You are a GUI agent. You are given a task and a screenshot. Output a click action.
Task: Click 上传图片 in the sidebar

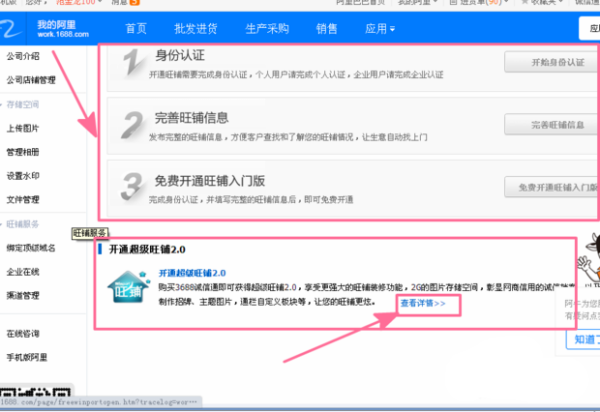[23, 128]
